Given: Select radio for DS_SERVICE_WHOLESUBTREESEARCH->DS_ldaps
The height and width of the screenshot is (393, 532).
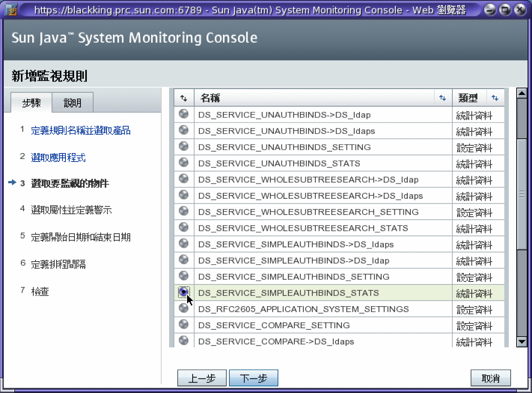Looking at the screenshot, I should 184,195.
